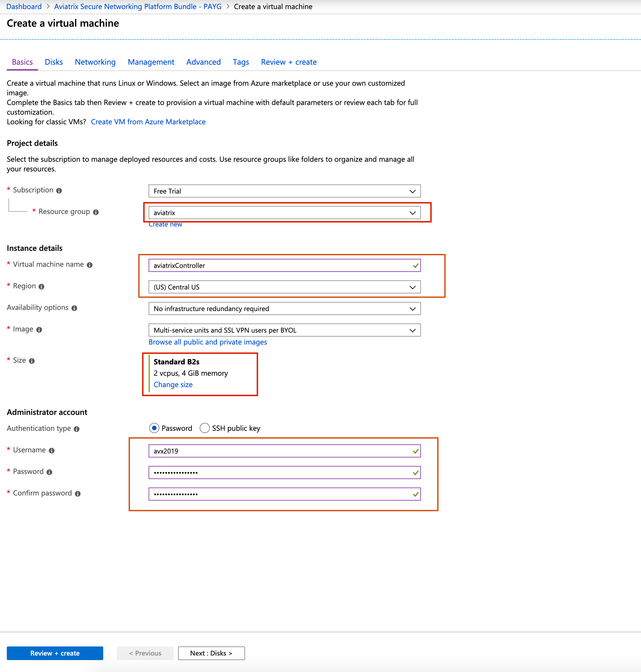The width and height of the screenshot is (641, 672).
Task: Click the Resource group info icon
Action: click(96, 212)
